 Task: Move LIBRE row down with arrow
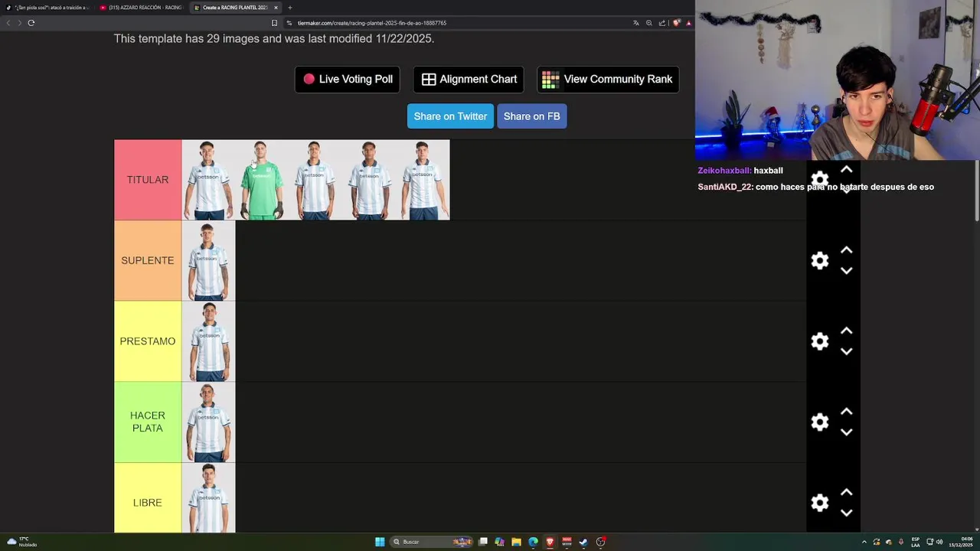pyautogui.click(x=846, y=513)
